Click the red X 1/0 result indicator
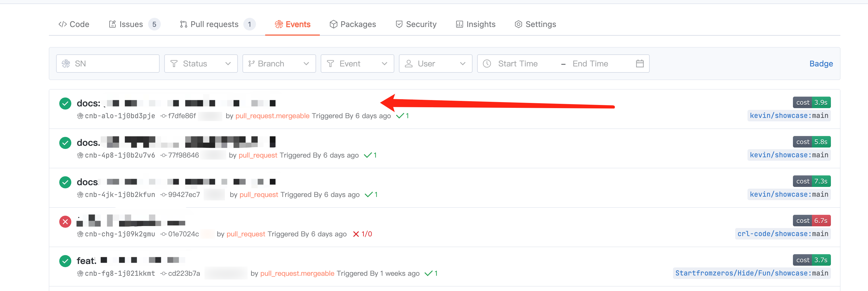This screenshot has width=868, height=291. [x=362, y=234]
